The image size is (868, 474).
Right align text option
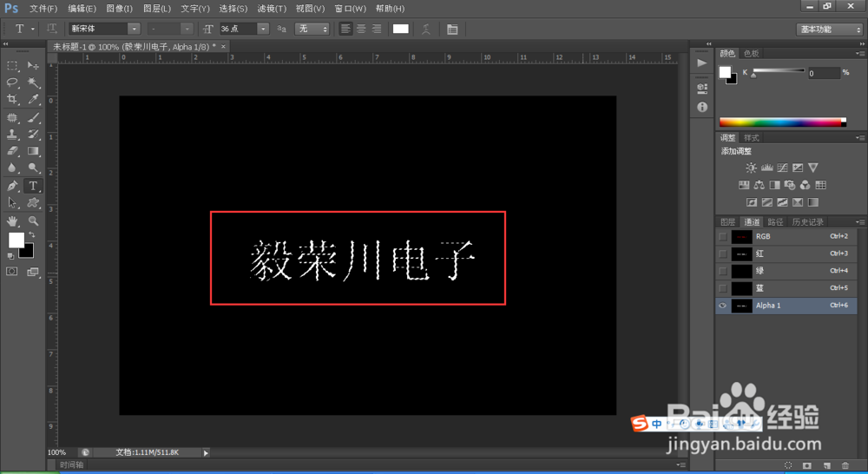[x=377, y=29]
